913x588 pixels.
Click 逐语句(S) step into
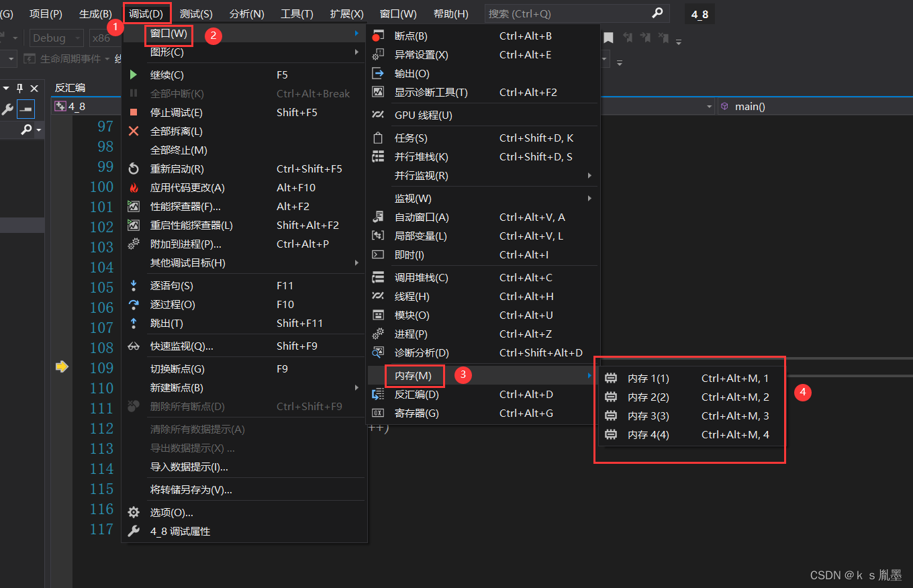tap(244, 286)
